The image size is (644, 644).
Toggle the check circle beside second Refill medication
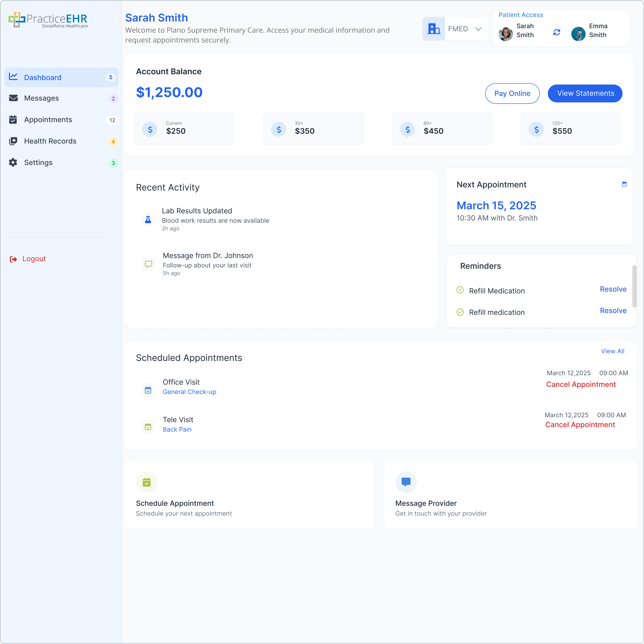pyautogui.click(x=460, y=312)
